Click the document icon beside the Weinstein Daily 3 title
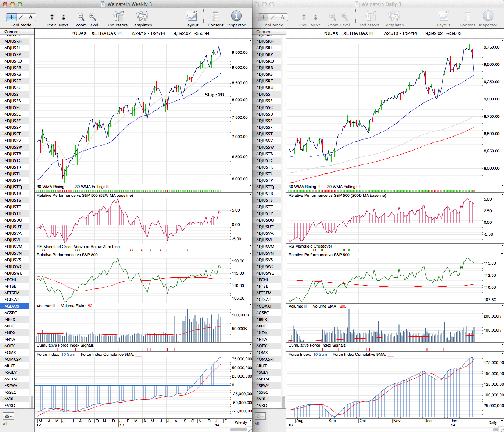504x432 pixels. tap(357, 4)
